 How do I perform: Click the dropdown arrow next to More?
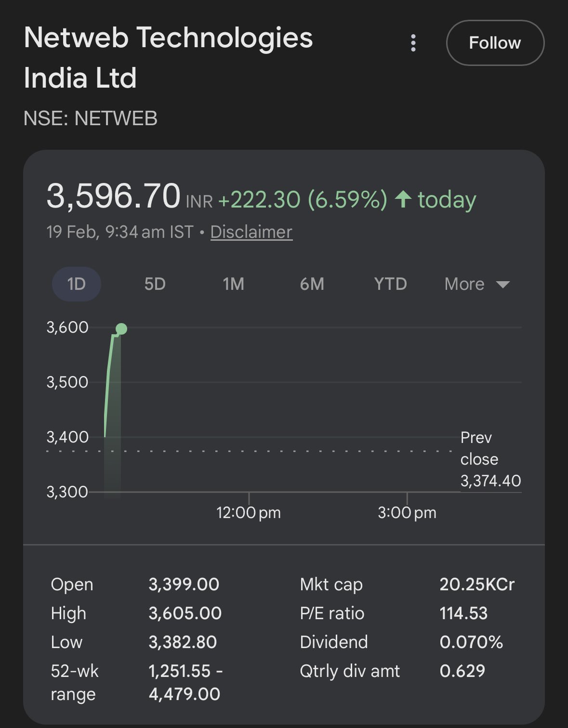click(502, 285)
